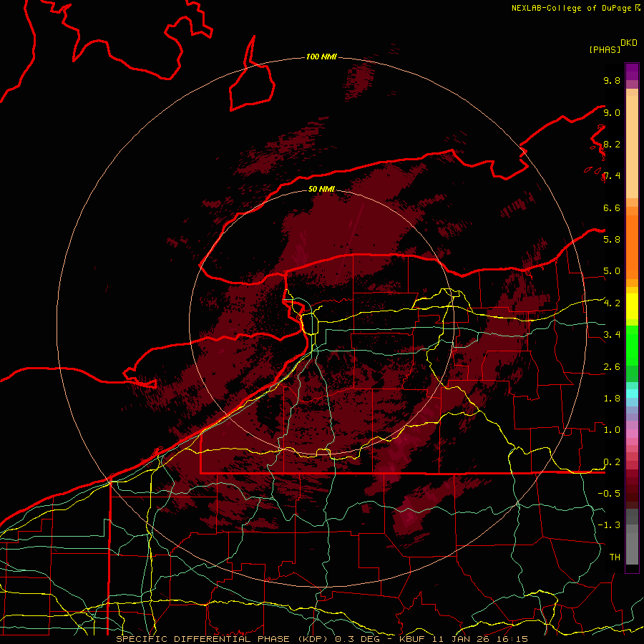Click the TH threshold label on the scale
This screenshot has width=644, height=644.
tap(615, 557)
